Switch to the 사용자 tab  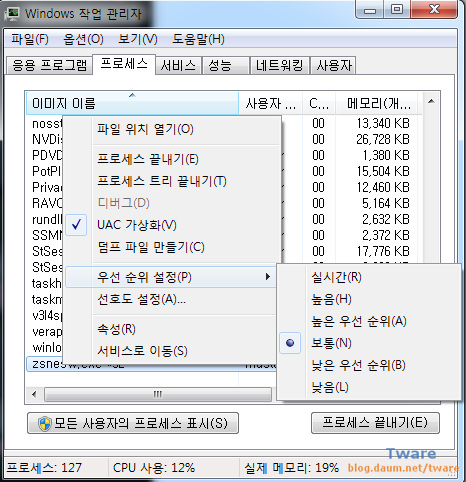click(x=333, y=65)
